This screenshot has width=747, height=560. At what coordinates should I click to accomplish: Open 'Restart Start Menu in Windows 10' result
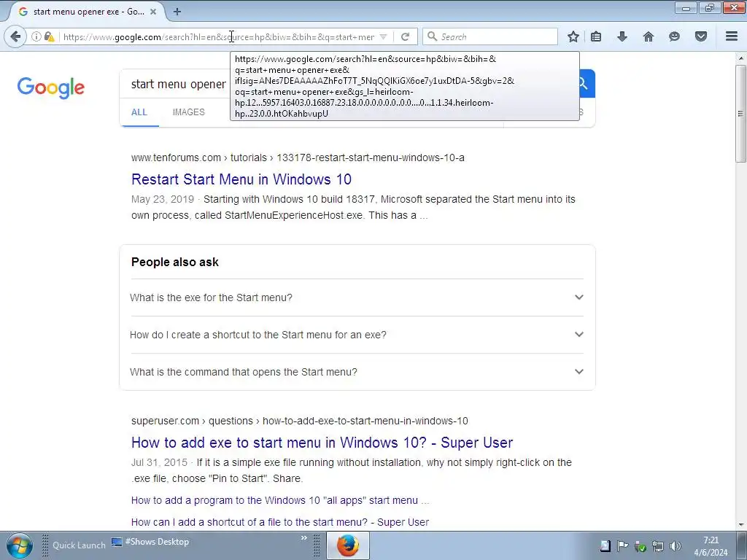point(241,179)
